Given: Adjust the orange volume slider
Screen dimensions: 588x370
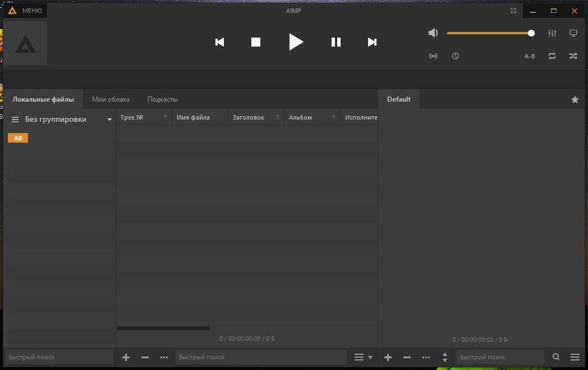Looking at the screenshot, I should coord(490,33).
